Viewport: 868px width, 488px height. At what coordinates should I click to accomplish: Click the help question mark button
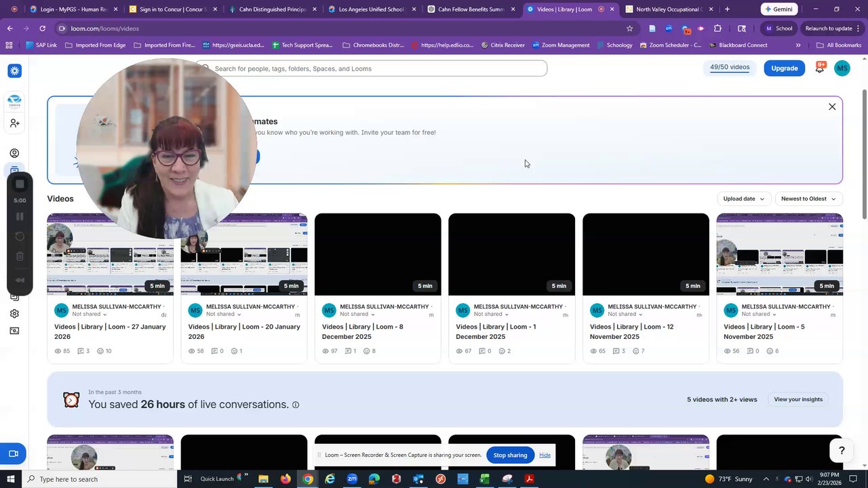842,450
